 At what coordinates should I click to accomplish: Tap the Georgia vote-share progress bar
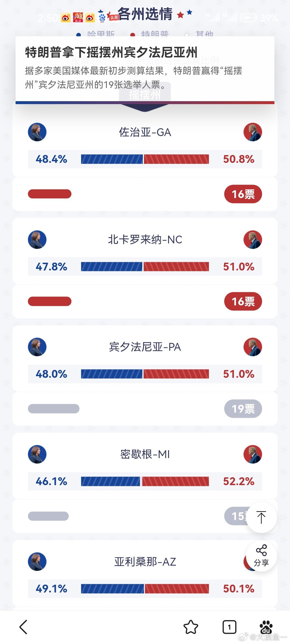pyautogui.click(x=145, y=159)
